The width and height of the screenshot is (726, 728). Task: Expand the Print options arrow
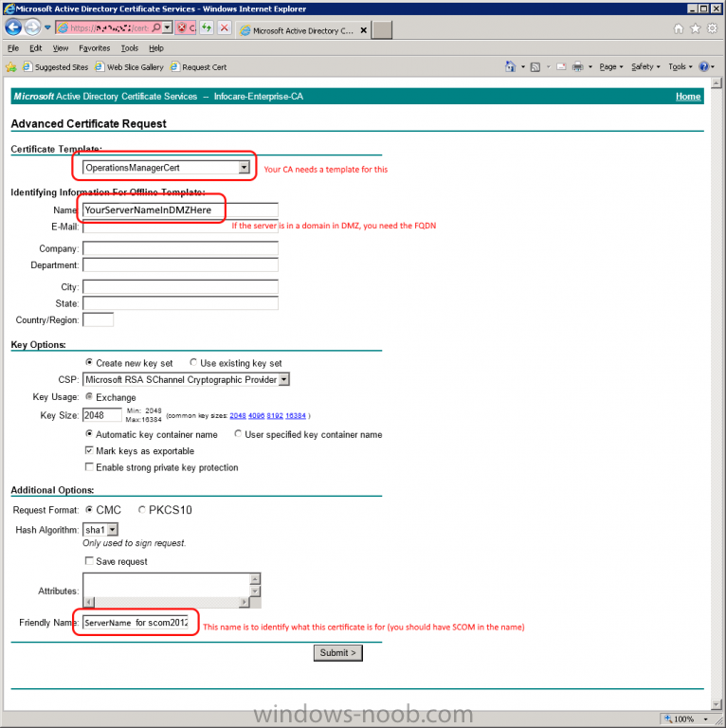pos(590,67)
